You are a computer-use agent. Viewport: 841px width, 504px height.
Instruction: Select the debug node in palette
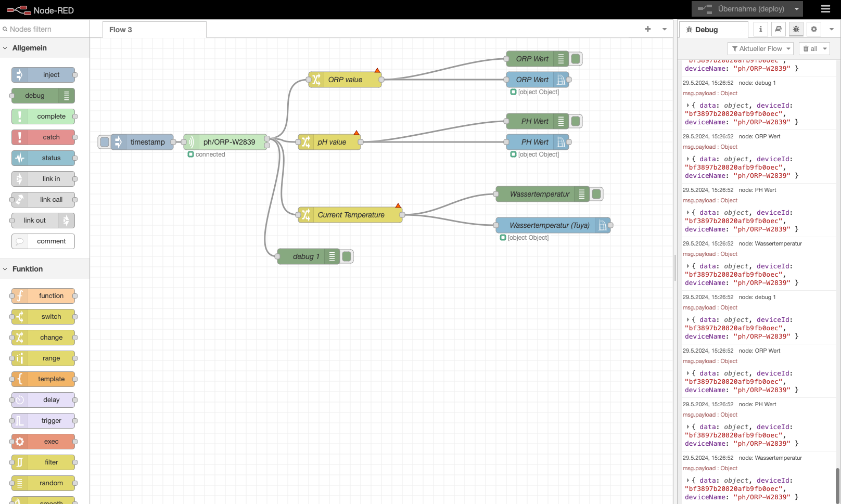[x=43, y=96]
